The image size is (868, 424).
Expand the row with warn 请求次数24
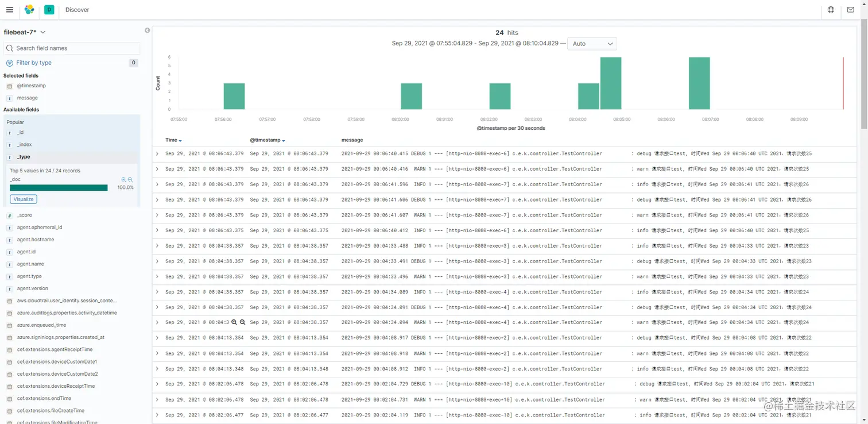click(157, 322)
